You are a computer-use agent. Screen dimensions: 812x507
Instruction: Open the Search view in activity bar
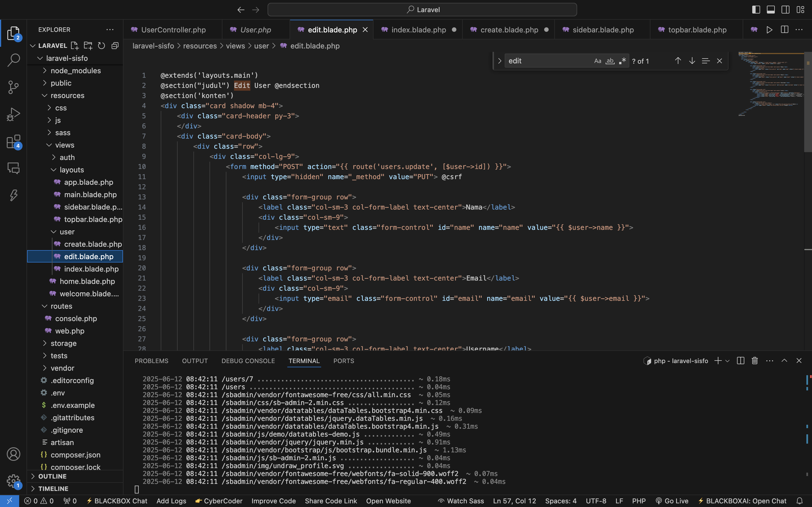14,60
